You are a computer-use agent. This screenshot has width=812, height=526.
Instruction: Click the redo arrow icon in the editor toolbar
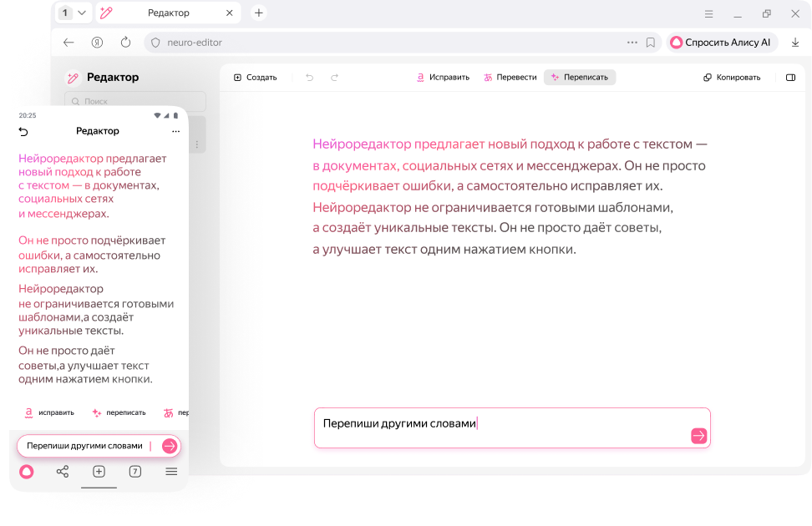click(x=333, y=77)
